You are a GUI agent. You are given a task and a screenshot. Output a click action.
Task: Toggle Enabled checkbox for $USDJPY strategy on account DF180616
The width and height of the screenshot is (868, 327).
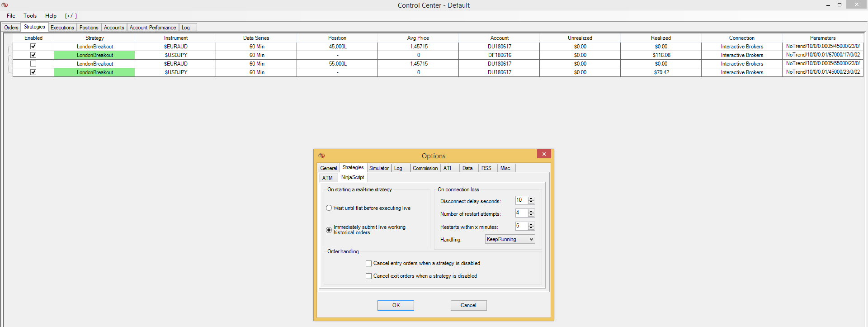coord(33,55)
